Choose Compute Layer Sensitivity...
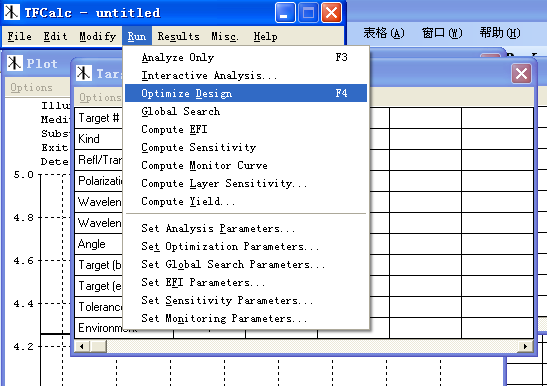Image resolution: width=547 pixels, height=386 pixels. 246,183
